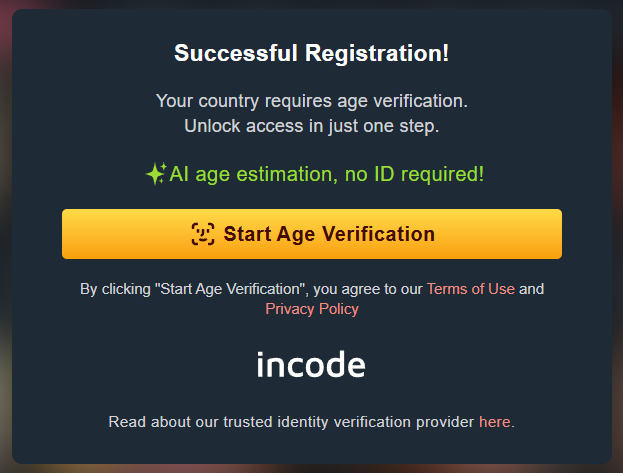Click the "Unlock access in just one step" line
Image resolution: width=623 pixels, height=473 pixels.
[x=311, y=127]
